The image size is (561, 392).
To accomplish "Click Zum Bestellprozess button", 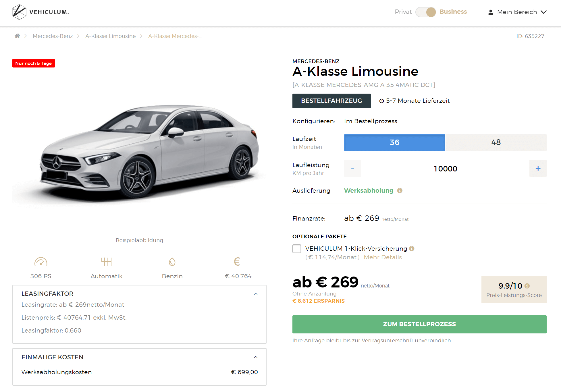I will pos(419,324).
